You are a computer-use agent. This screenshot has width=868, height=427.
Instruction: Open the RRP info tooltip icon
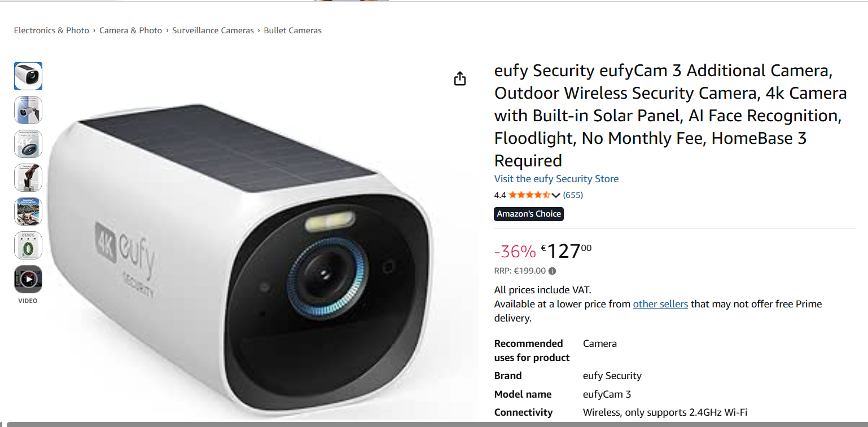552,270
